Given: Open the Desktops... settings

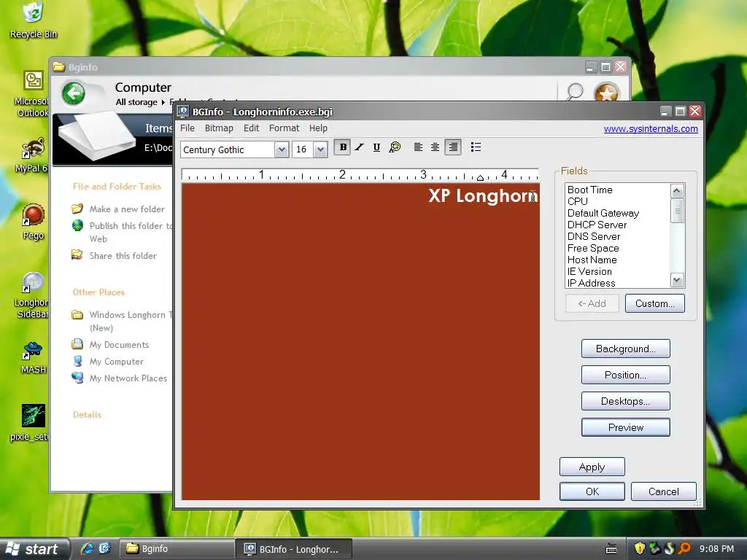Looking at the screenshot, I should point(625,401).
